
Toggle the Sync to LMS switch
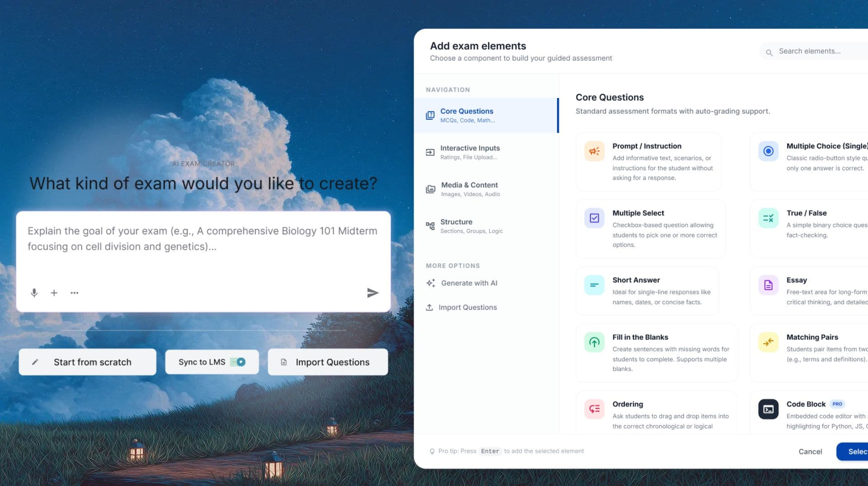pos(238,362)
